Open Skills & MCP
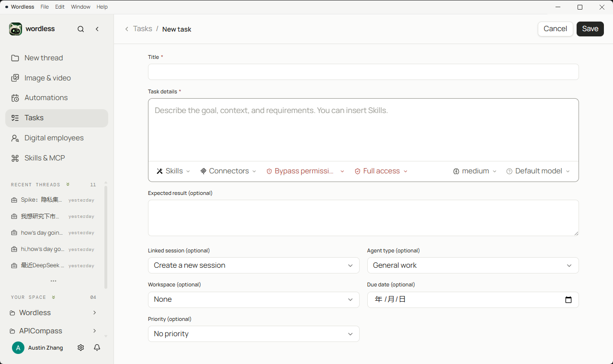The image size is (613, 364). point(57,158)
